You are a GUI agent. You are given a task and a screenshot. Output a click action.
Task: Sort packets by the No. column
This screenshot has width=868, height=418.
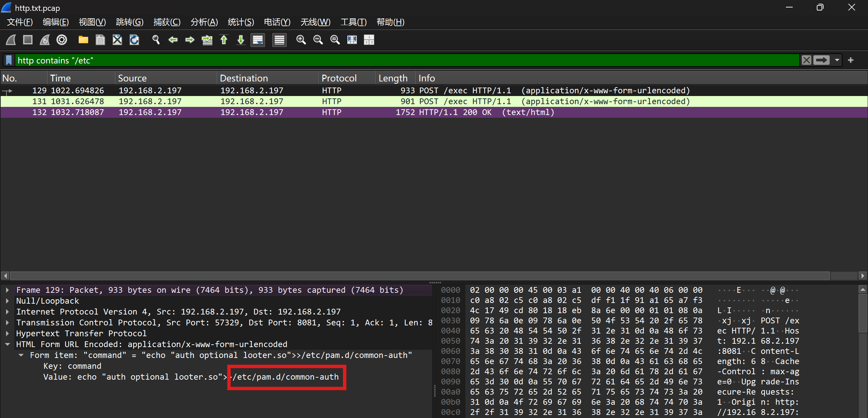[24, 78]
